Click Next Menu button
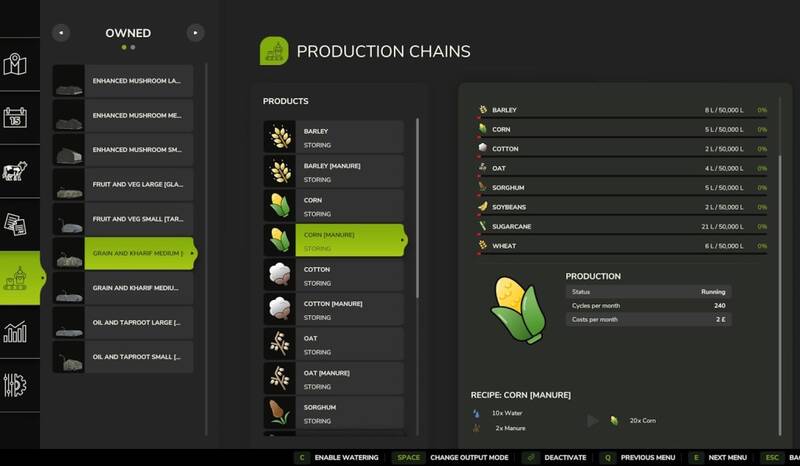Image resolution: width=800 pixels, height=466 pixels. (x=718, y=457)
